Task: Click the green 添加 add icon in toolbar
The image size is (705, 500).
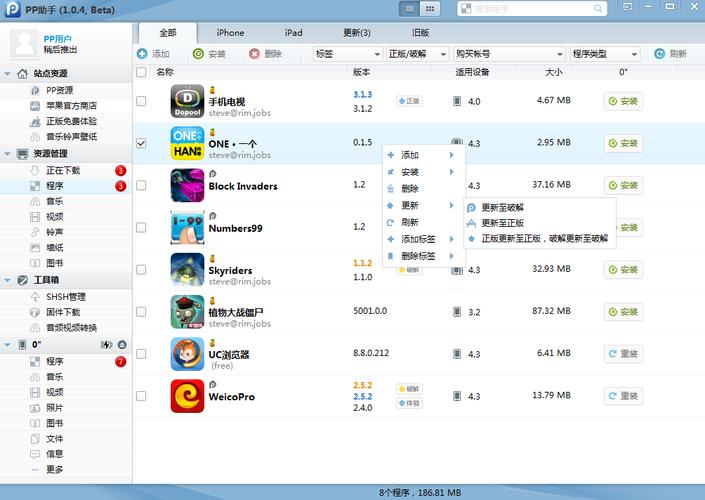Action: [x=143, y=54]
